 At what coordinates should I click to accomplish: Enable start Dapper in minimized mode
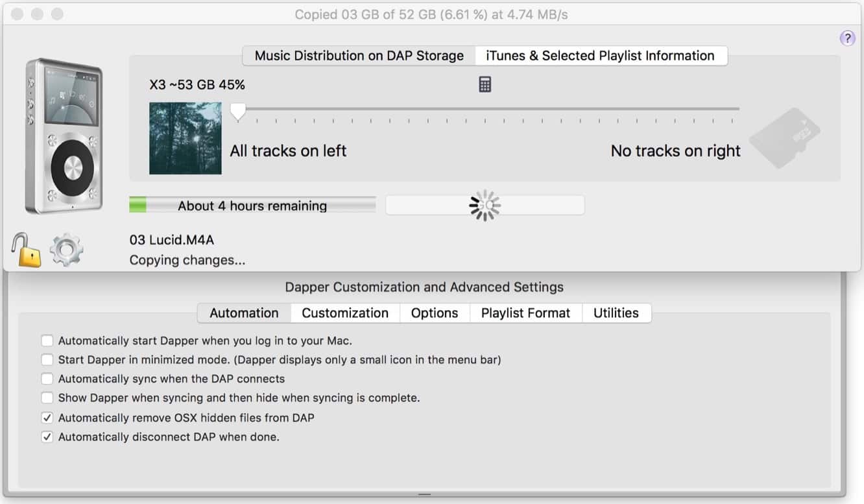[x=47, y=359]
